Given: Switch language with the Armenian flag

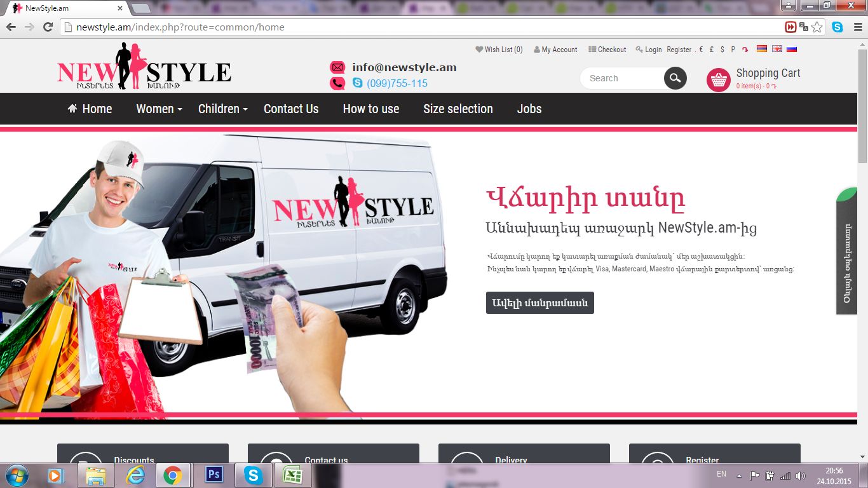Looking at the screenshot, I should 761,49.
